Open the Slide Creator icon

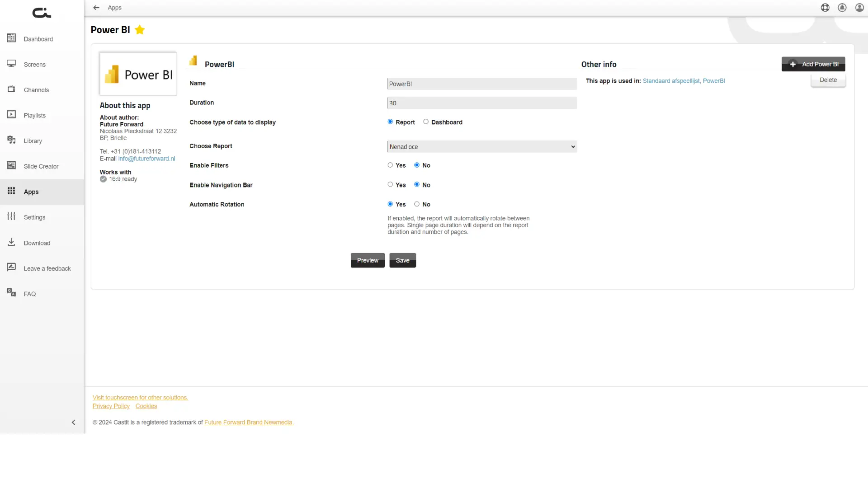pos(11,165)
